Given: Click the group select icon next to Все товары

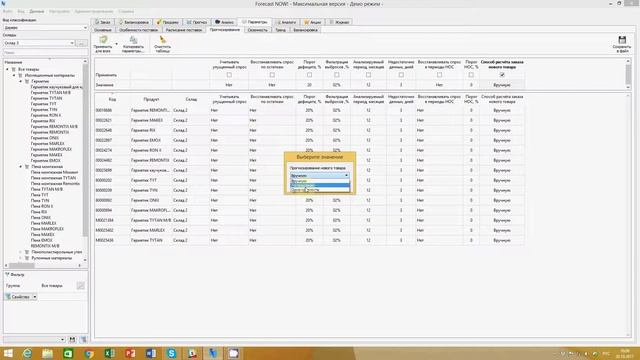Looking at the screenshot, I should pyautogui.click(x=80, y=286).
